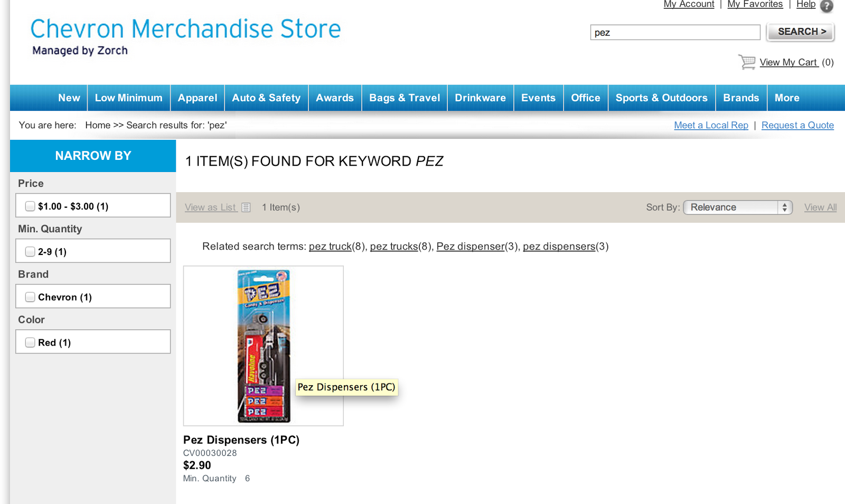Open the Brands navigation menu
845x504 pixels.
point(741,98)
